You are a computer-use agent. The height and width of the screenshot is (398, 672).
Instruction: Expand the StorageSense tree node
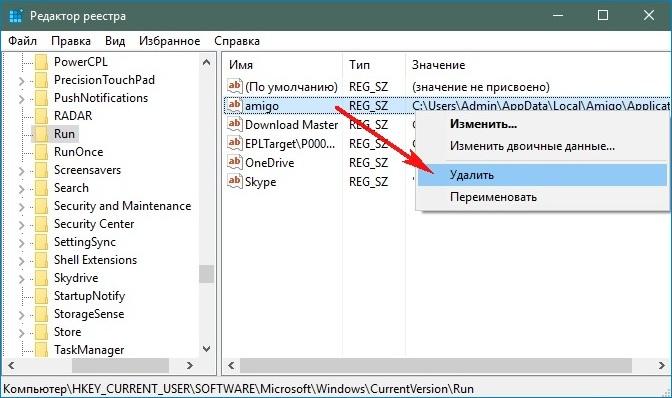pyautogui.click(x=21, y=315)
